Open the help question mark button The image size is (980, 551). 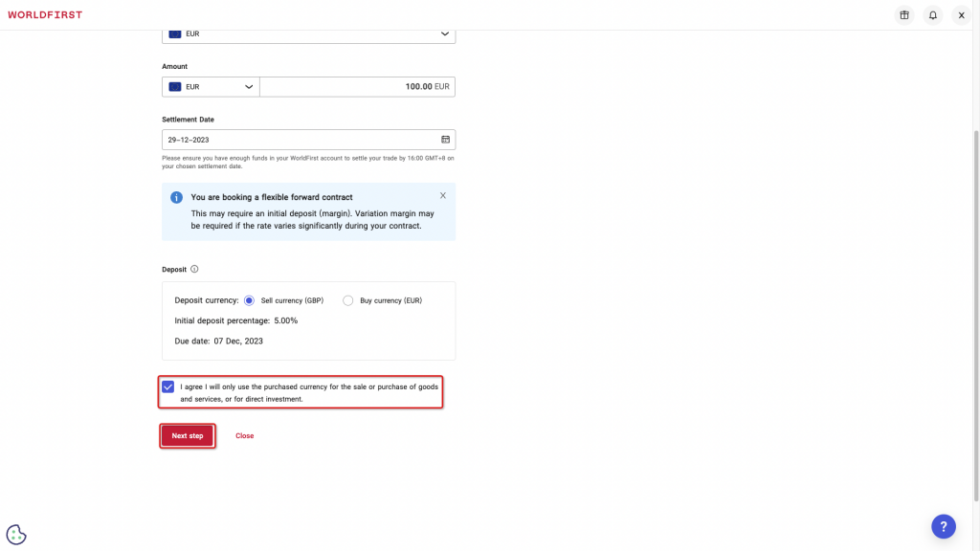click(x=943, y=526)
